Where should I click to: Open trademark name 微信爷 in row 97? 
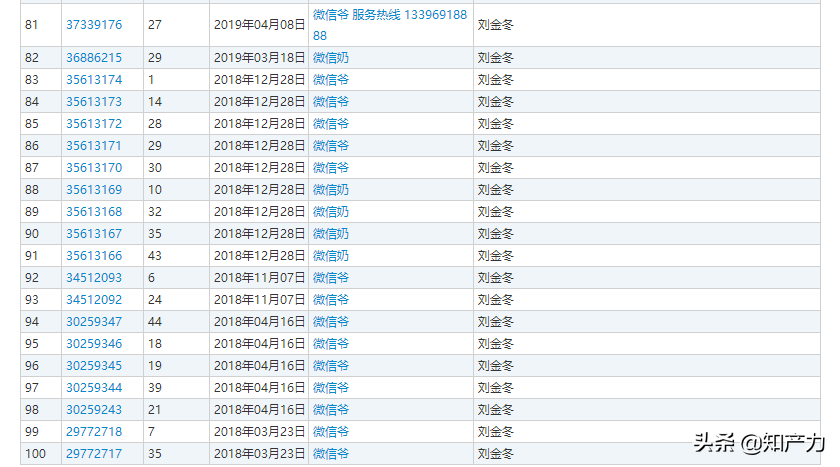pos(331,387)
